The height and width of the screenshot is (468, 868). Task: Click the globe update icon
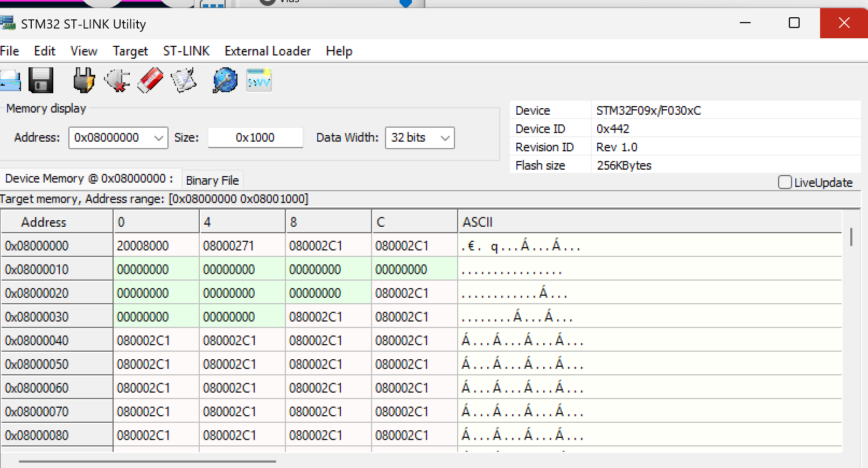point(225,81)
